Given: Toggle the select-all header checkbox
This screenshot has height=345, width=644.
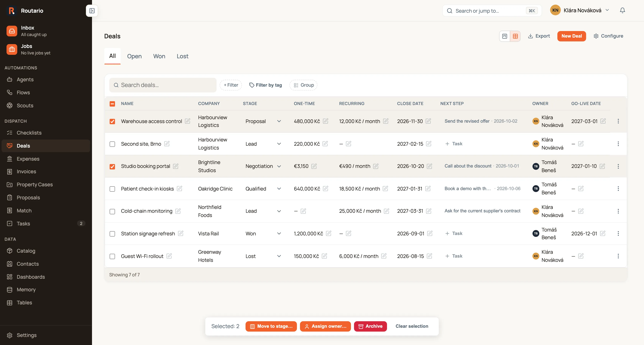Looking at the screenshot, I should (x=112, y=104).
